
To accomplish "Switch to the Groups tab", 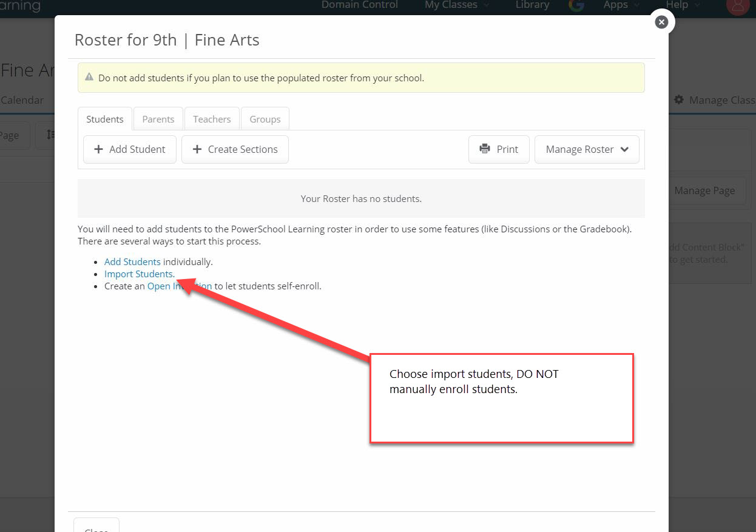I will tap(265, 119).
